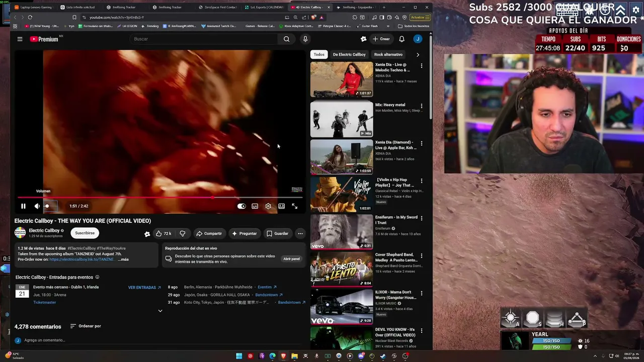
Task: Show more filter chips with the arrow
Action: (x=418, y=54)
